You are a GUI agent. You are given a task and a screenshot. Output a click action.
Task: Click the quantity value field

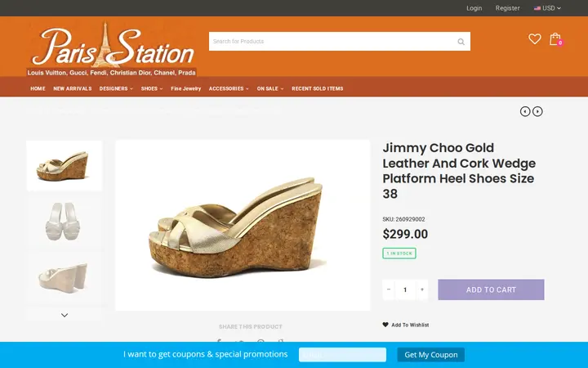(x=405, y=289)
